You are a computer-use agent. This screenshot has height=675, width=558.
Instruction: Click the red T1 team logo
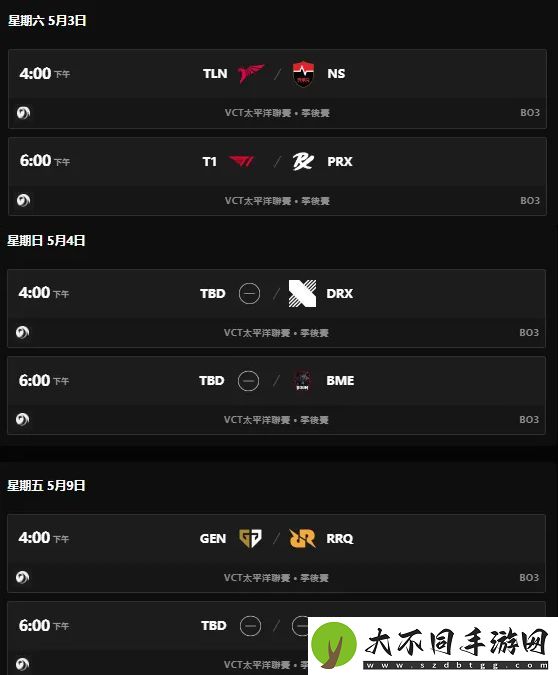click(x=242, y=161)
